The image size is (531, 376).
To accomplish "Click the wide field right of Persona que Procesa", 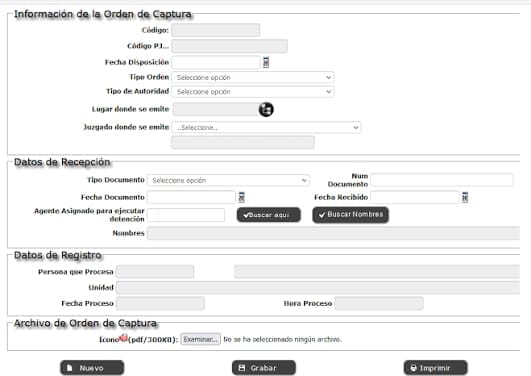I will click(377, 272).
